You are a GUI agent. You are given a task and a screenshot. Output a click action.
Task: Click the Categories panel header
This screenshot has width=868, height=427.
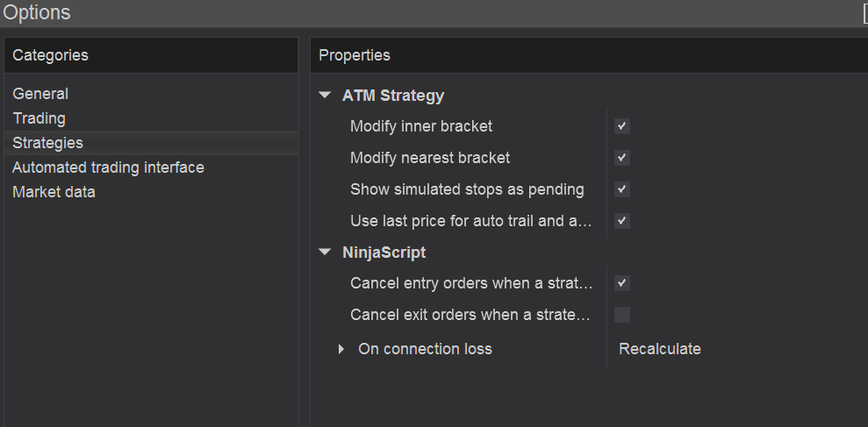tap(50, 55)
